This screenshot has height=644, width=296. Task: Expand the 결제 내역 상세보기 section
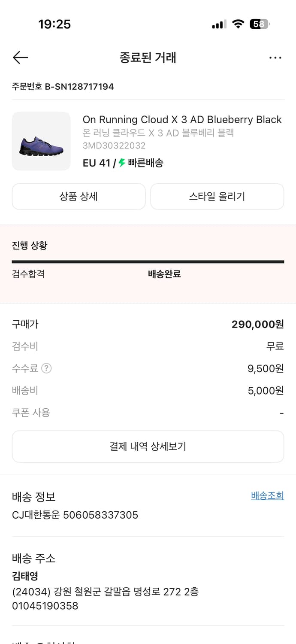tap(148, 446)
